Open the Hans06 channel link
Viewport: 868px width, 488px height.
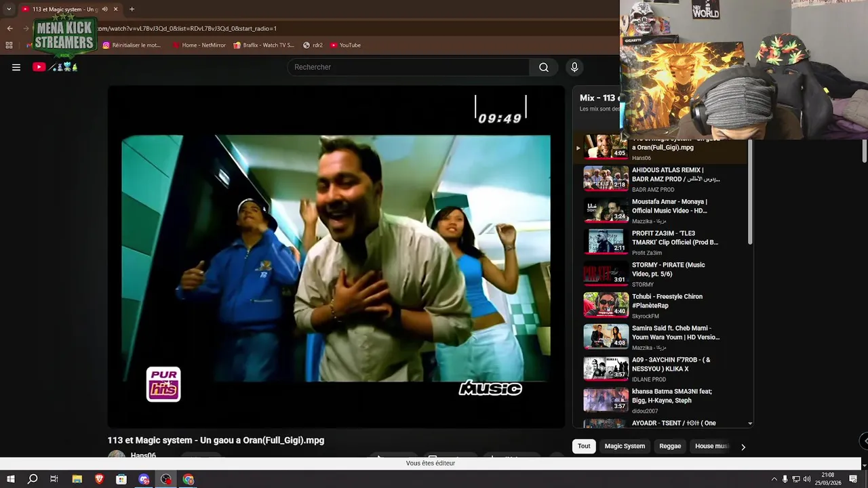coord(143,455)
